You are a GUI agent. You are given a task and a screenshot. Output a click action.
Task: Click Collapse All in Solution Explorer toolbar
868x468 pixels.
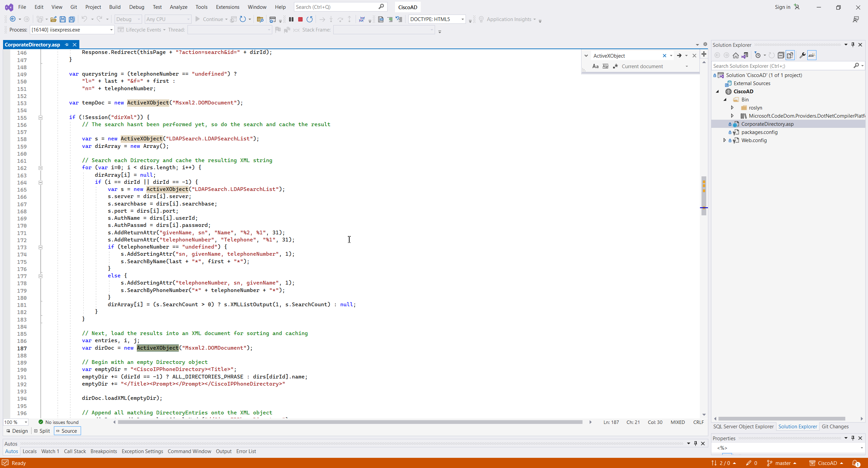pos(781,55)
